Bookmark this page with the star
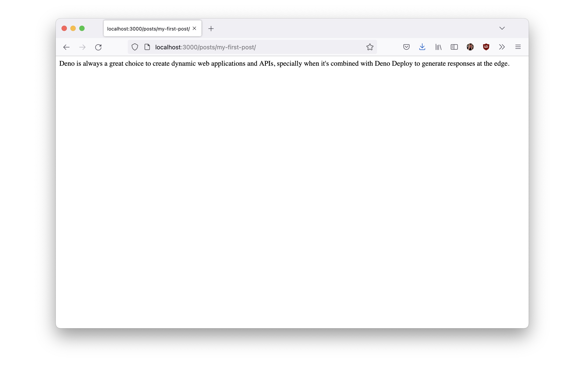This screenshot has width=588, height=380. [x=370, y=47]
